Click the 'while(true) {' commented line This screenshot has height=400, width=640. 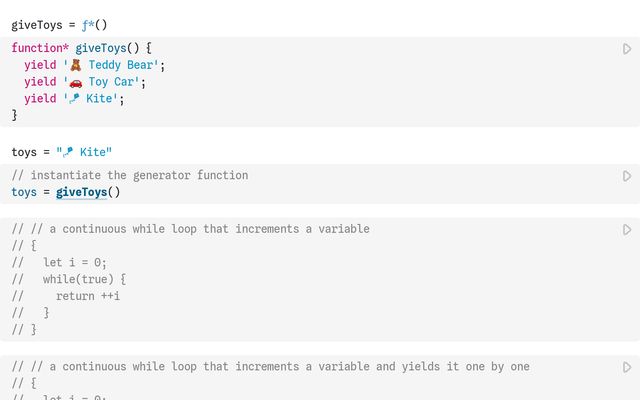click(x=84, y=279)
